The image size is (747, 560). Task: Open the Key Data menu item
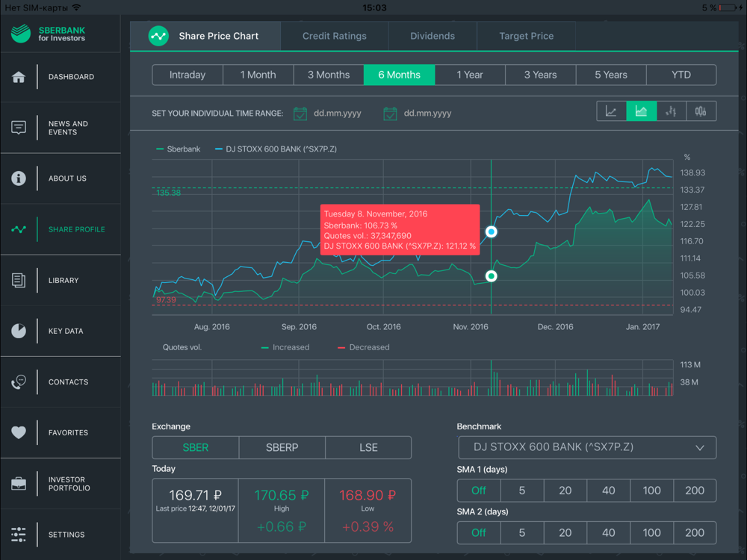tap(61, 331)
